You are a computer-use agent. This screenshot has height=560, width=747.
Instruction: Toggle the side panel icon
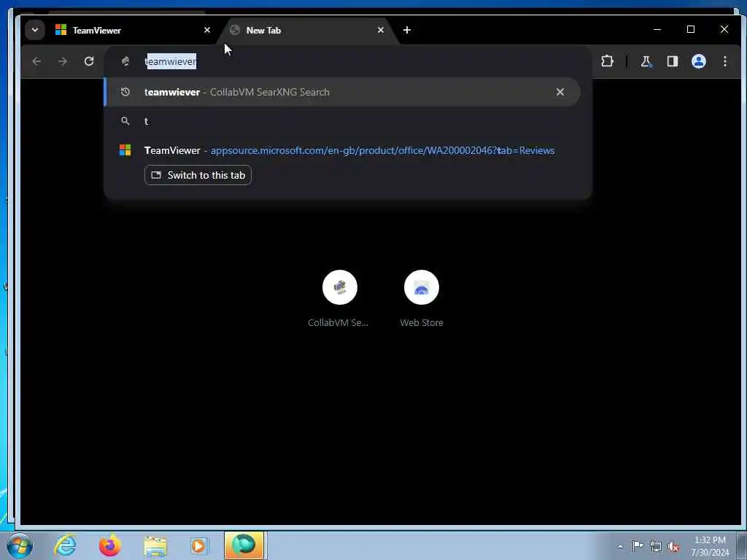672,61
